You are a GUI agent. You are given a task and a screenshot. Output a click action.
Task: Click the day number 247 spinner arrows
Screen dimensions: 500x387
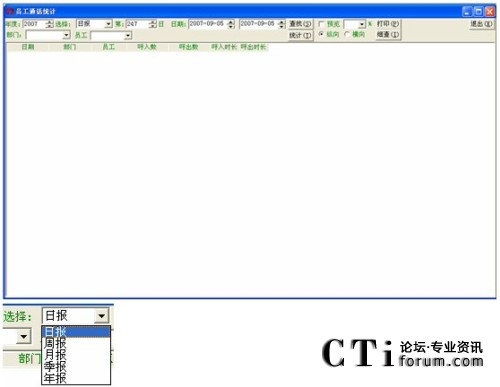tap(153, 24)
